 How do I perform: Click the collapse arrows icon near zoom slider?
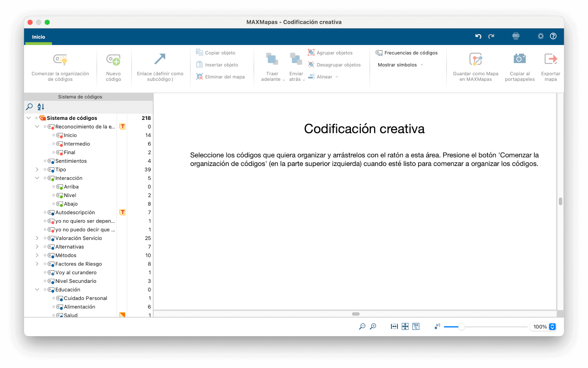click(437, 326)
